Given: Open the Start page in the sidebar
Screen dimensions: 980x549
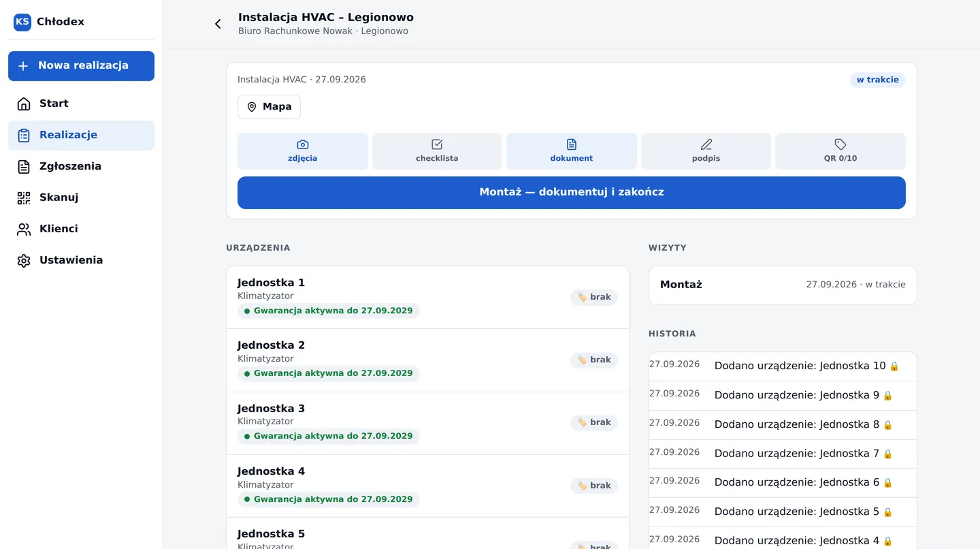Looking at the screenshot, I should (x=81, y=104).
